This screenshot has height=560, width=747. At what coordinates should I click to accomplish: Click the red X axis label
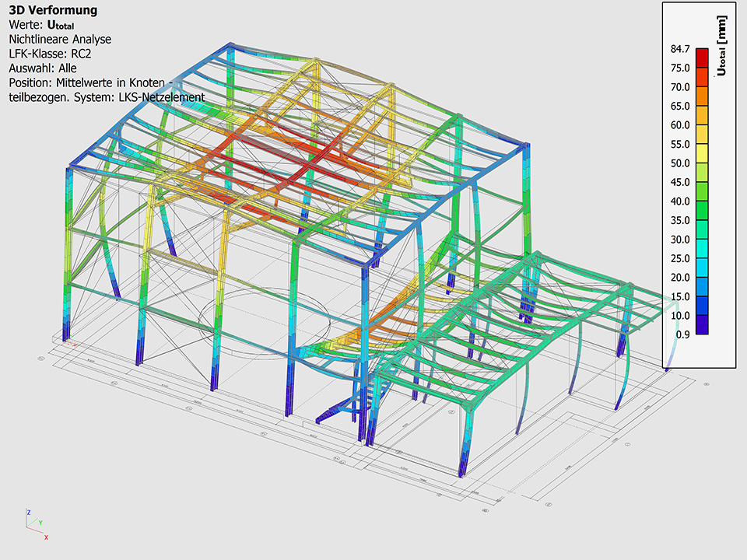(47, 537)
